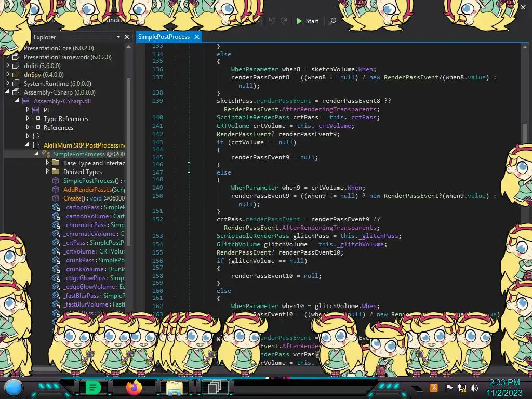Expand the References node
Screen dimensions: 532x399
[28, 127]
